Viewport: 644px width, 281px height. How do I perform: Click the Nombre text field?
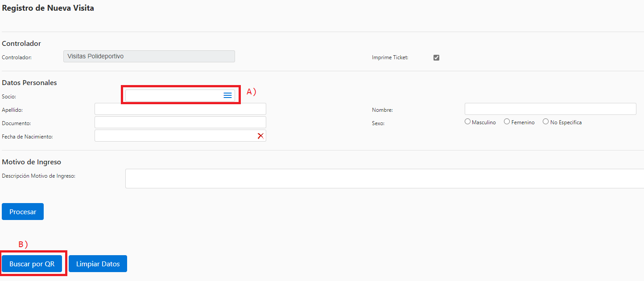(550, 109)
